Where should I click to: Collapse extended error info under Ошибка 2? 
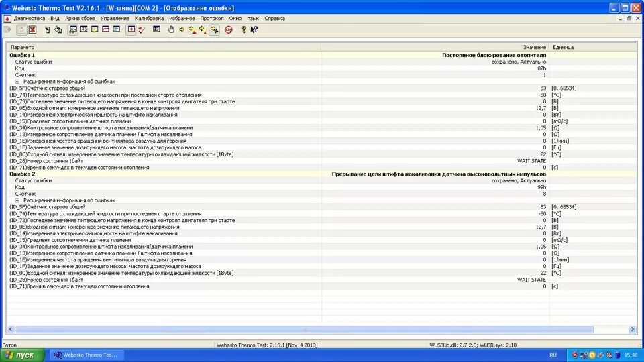[17, 200]
